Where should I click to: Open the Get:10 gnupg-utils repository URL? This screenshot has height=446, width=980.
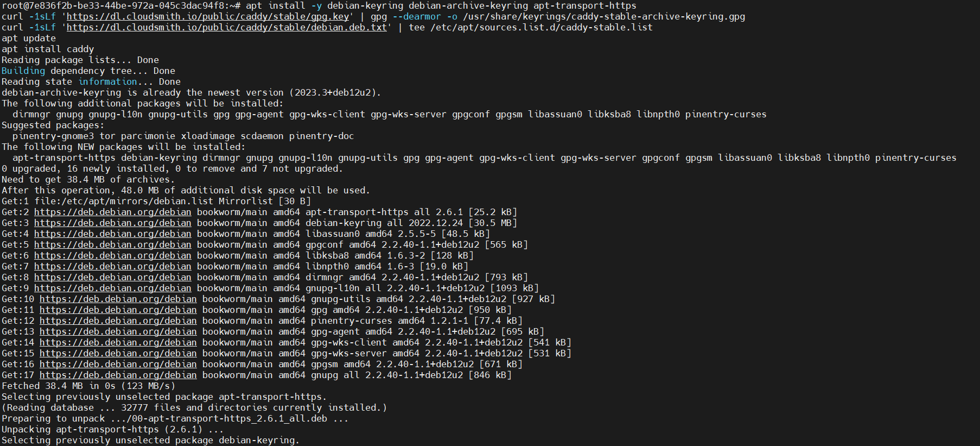coord(118,299)
